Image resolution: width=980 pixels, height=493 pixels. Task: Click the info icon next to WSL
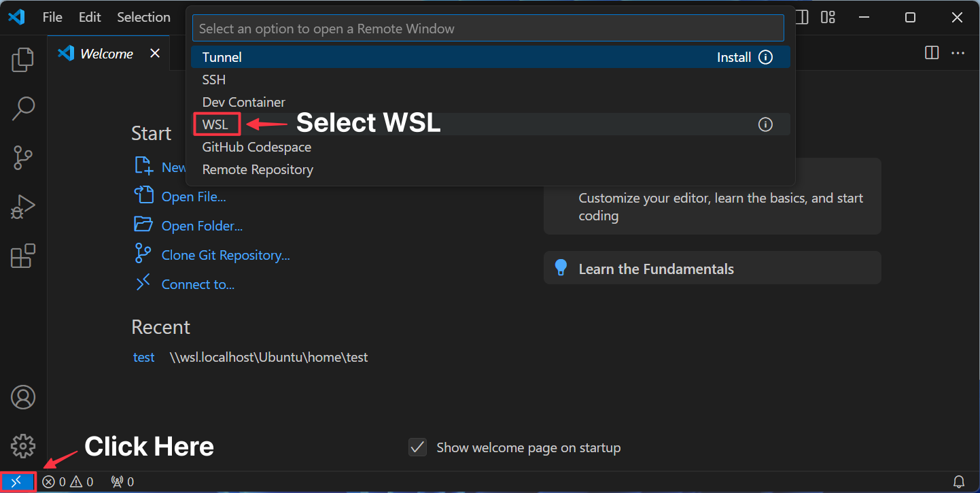[x=765, y=124]
